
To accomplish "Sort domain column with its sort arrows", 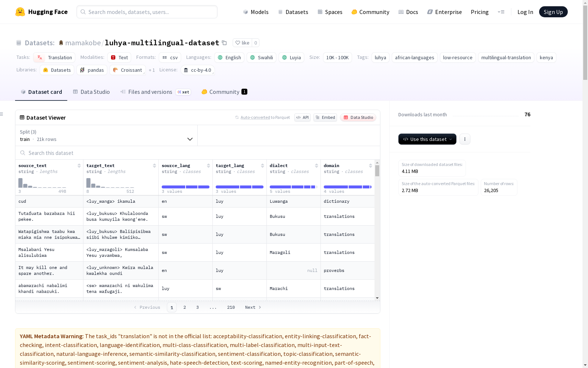I will (x=370, y=166).
